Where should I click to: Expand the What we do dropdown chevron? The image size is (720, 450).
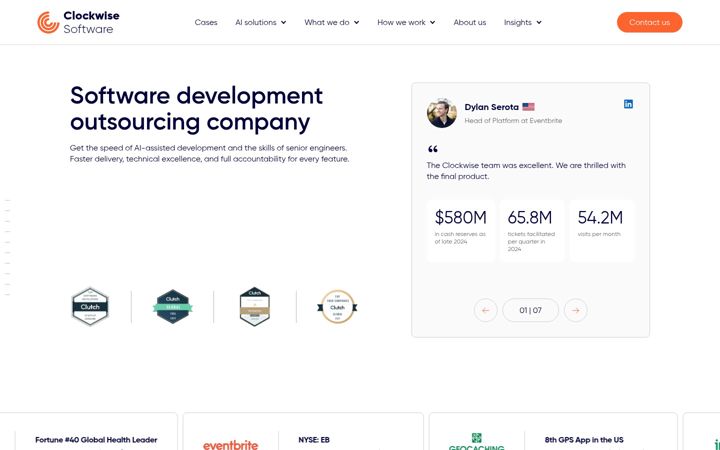pyautogui.click(x=356, y=22)
